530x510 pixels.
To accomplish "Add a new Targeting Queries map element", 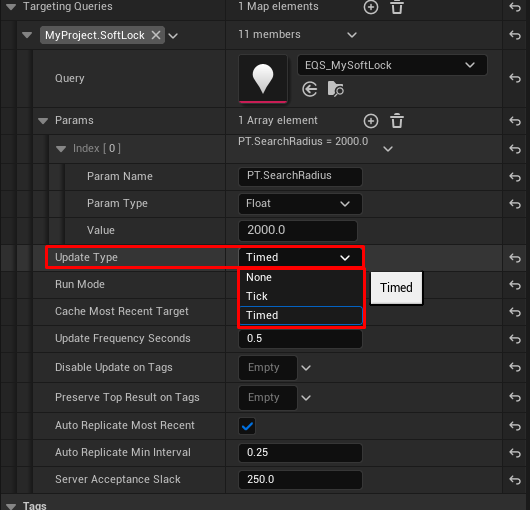I will point(371,7).
